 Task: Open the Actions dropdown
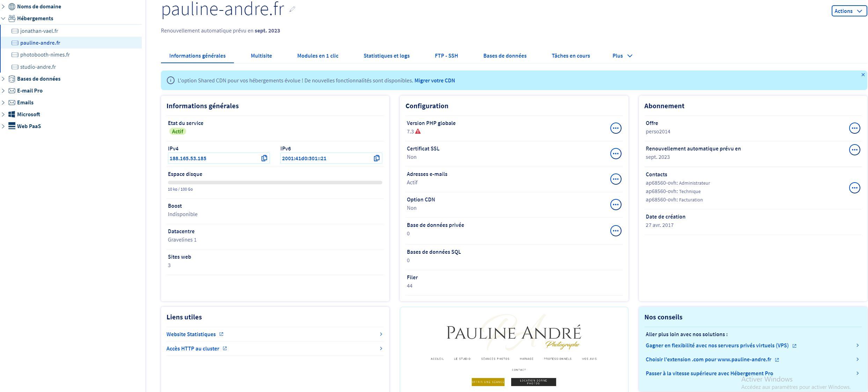coord(848,11)
